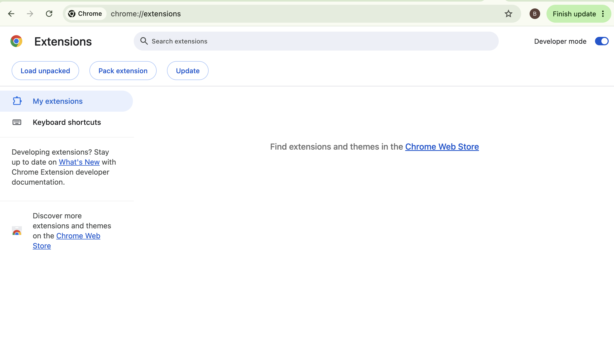
Task: Turn off Developer mode toggle
Action: pos(602,41)
